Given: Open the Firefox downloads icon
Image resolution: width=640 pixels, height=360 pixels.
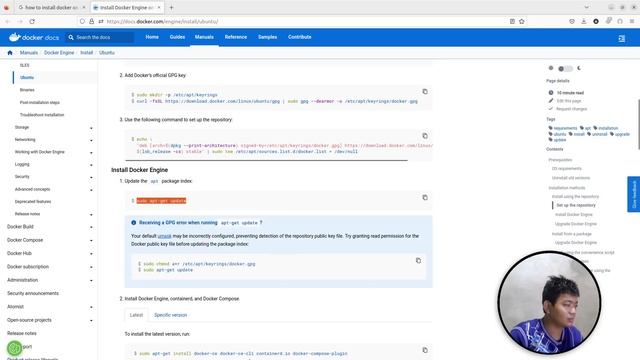Looking at the screenshot, I should [x=584, y=21].
